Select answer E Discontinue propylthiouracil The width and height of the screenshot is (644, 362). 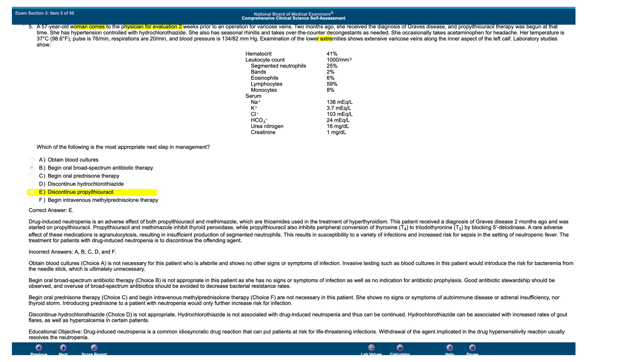(x=32, y=192)
